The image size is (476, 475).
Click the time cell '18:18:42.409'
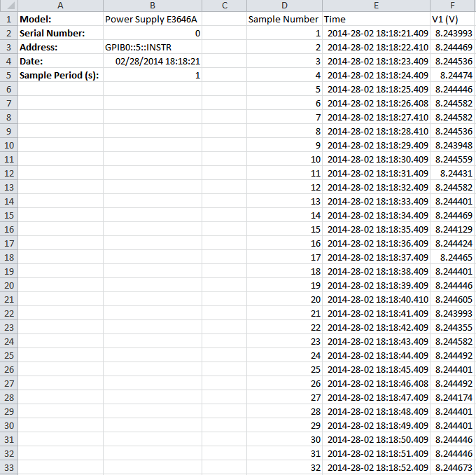(376, 327)
